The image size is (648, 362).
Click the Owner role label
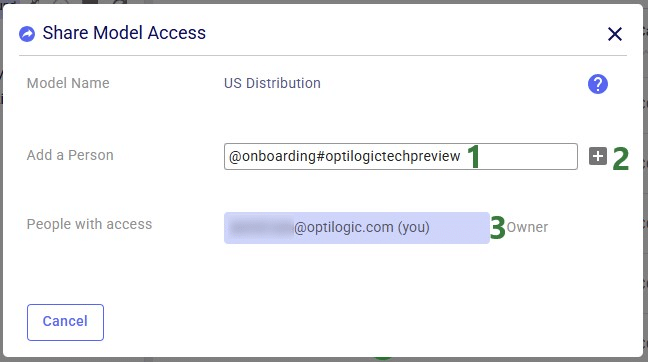[x=527, y=227]
